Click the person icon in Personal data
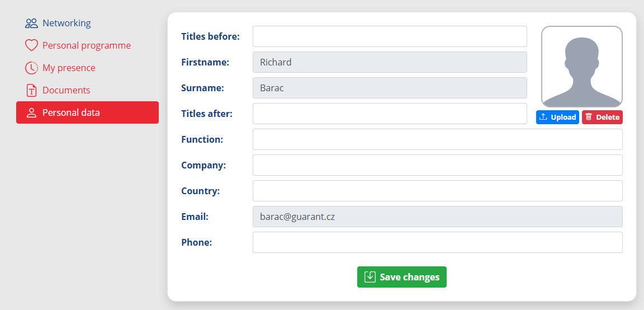 click(31, 112)
